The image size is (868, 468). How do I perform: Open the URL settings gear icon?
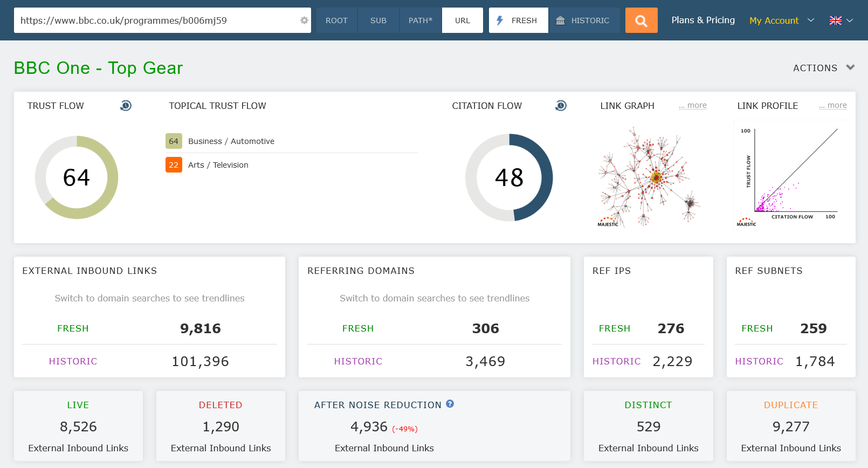pyautogui.click(x=304, y=20)
